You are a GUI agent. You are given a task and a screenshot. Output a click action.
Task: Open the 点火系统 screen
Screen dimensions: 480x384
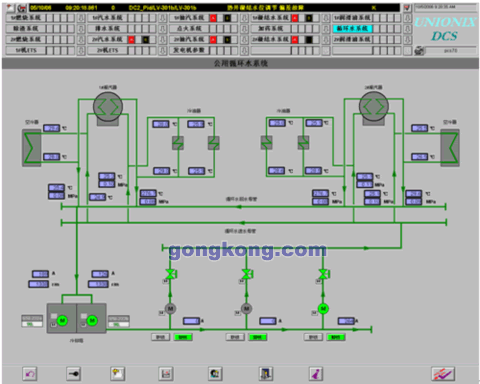(x=189, y=29)
